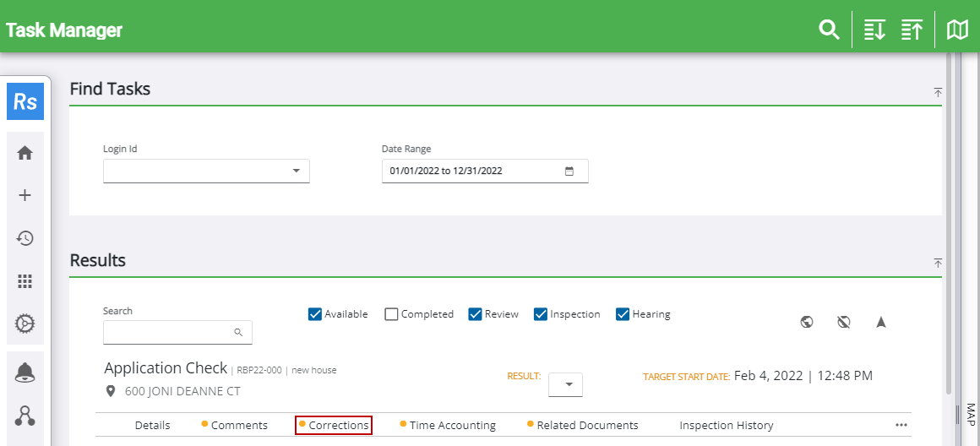This screenshot has height=446, width=980.
Task: Switch to the Corrections tab
Action: (x=338, y=425)
